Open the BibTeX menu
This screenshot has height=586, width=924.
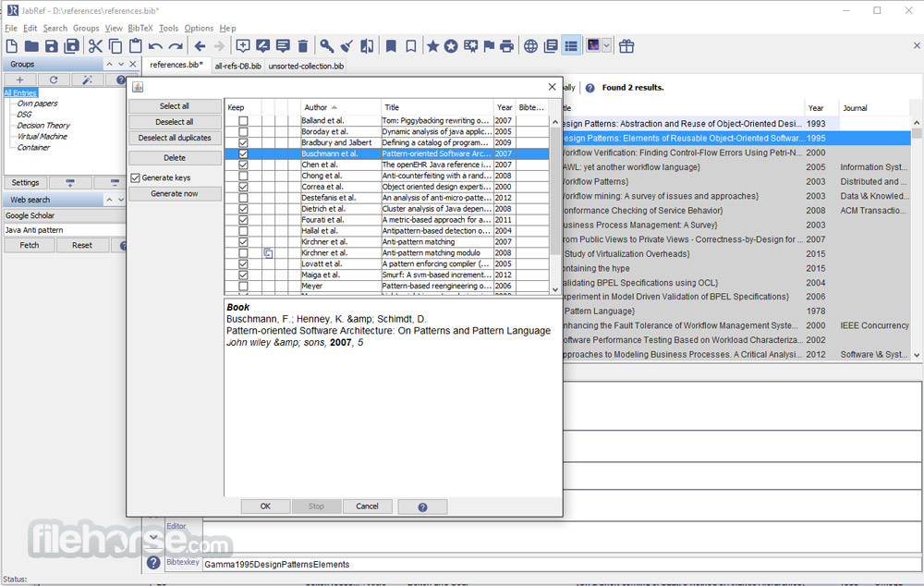[140, 29]
